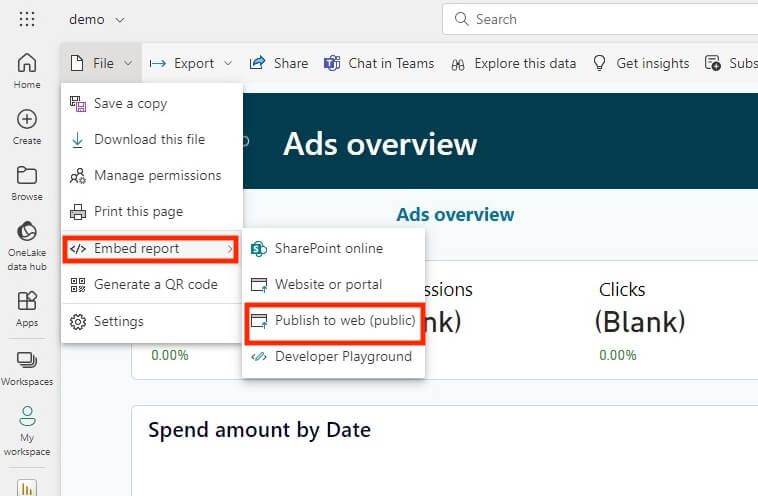Open the Export dropdown menu
The image size is (758, 496).
(190, 63)
